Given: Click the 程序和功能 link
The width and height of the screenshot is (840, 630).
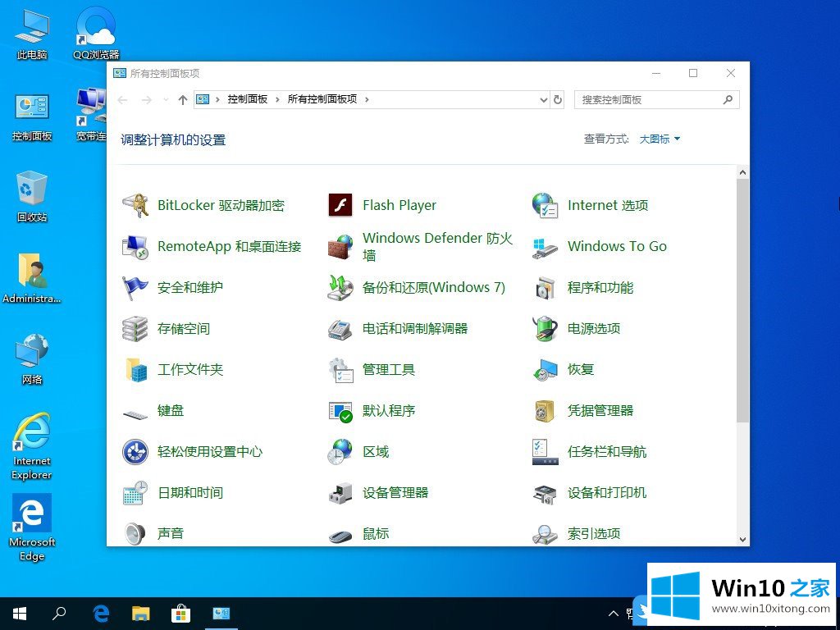Looking at the screenshot, I should point(600,287).
